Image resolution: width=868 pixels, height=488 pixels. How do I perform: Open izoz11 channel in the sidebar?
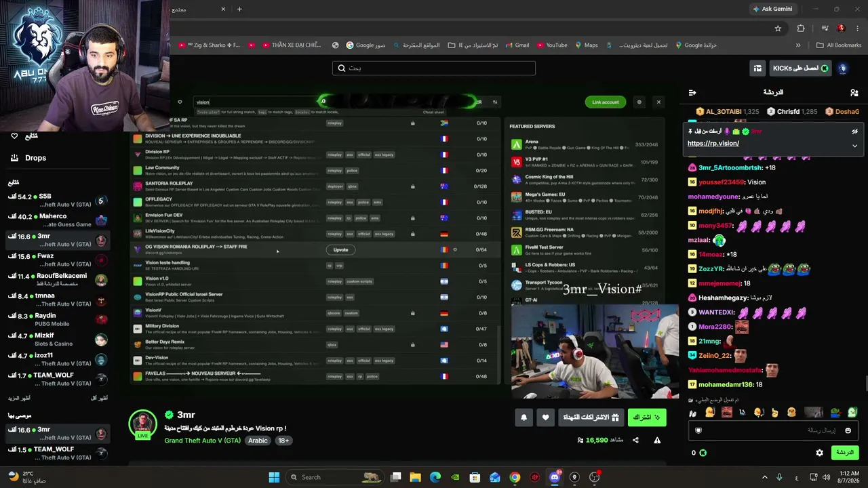57,359
